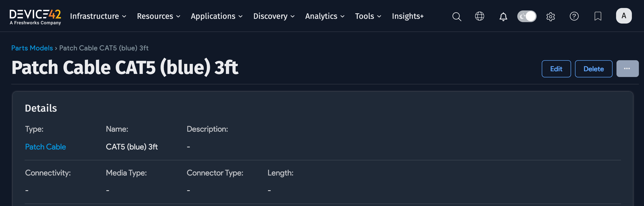The width and height of the screenshot is (644, 206).
Task: Expand the Infrastructure dropdown menu
Action: [98, 16]
